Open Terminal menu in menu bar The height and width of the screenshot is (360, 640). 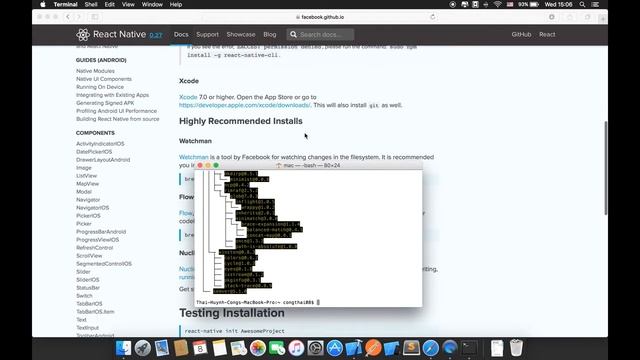65,4
